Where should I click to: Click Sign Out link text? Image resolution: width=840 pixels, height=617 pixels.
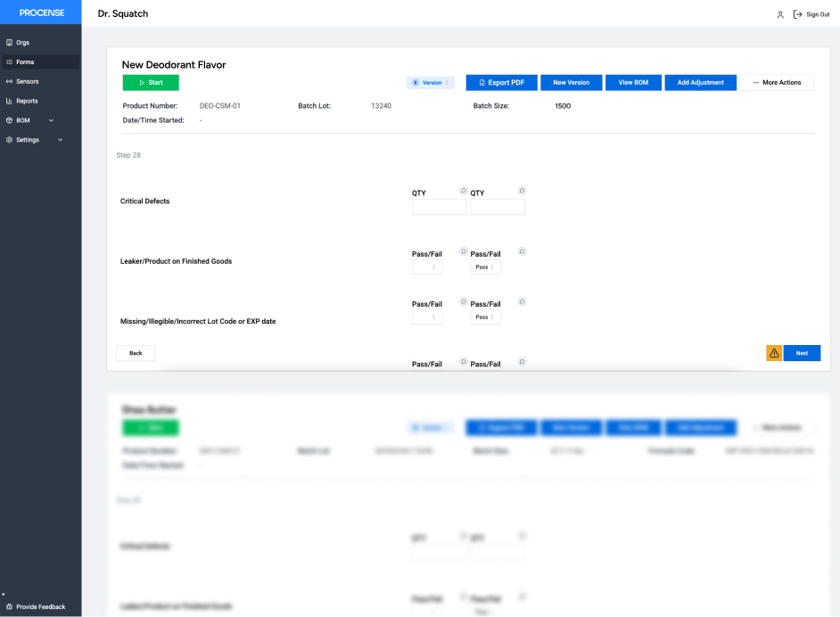coord(818,14)
